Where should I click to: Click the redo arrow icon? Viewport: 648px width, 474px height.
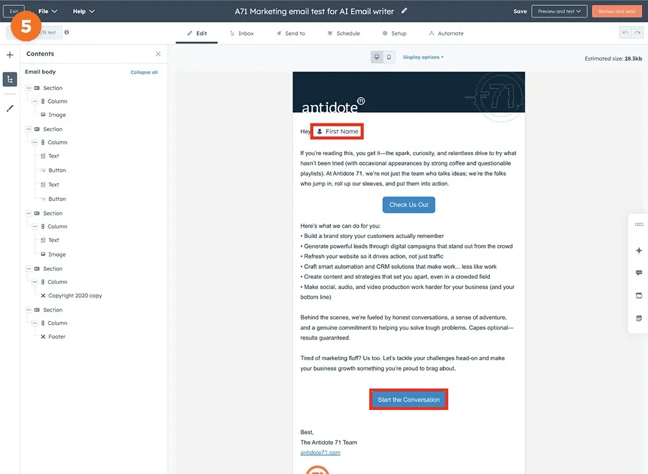click(638, 33)
